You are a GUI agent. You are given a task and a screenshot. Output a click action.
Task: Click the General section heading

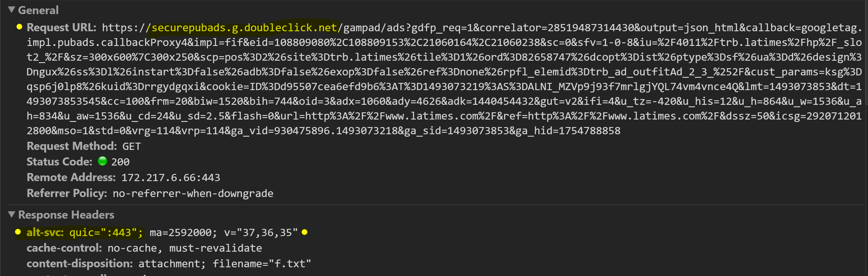point(38,10)
